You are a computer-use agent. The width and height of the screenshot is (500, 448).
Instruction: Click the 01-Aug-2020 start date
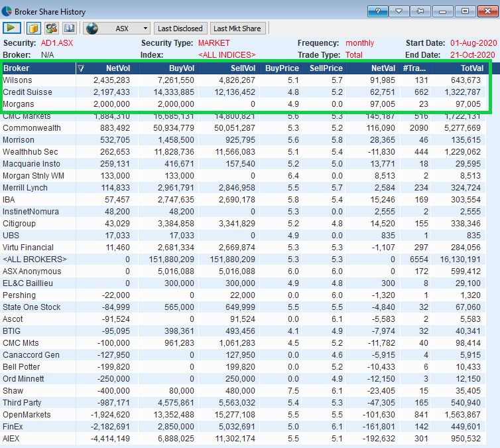coord(473,43)
